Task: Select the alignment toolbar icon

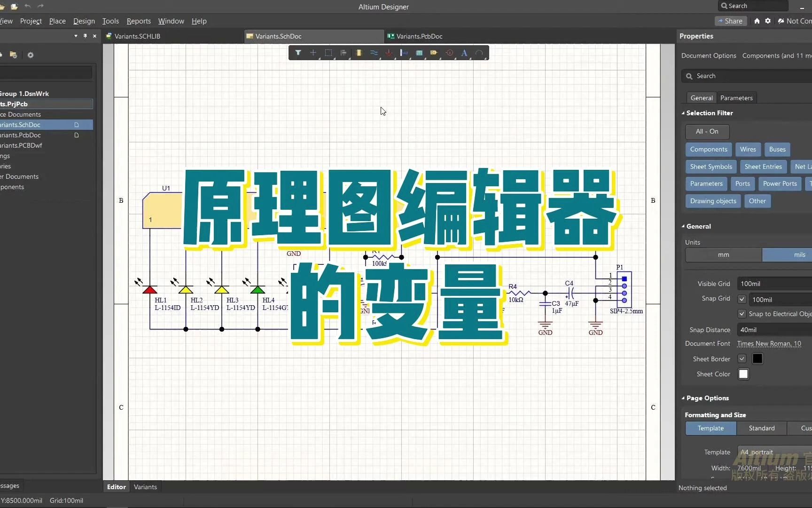Action: pyautogui.click(x=344, y=53)
